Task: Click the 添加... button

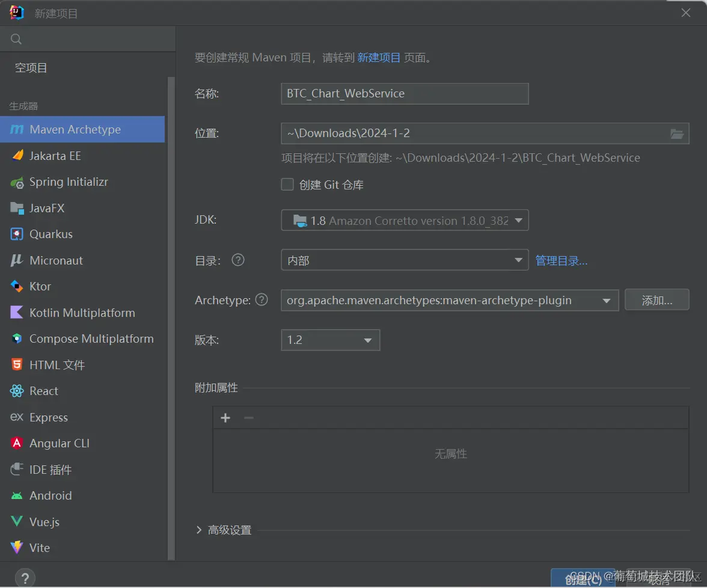Action: coord(657,300)
